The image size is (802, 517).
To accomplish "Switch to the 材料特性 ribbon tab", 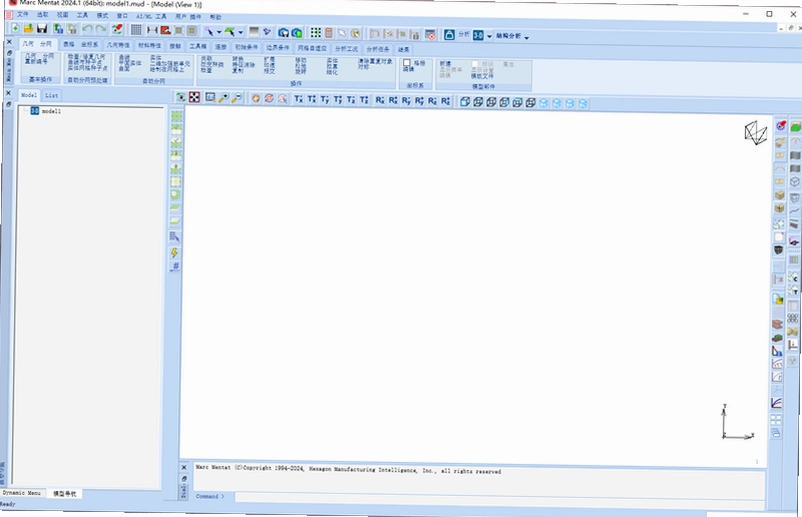I will pos(149,46).
